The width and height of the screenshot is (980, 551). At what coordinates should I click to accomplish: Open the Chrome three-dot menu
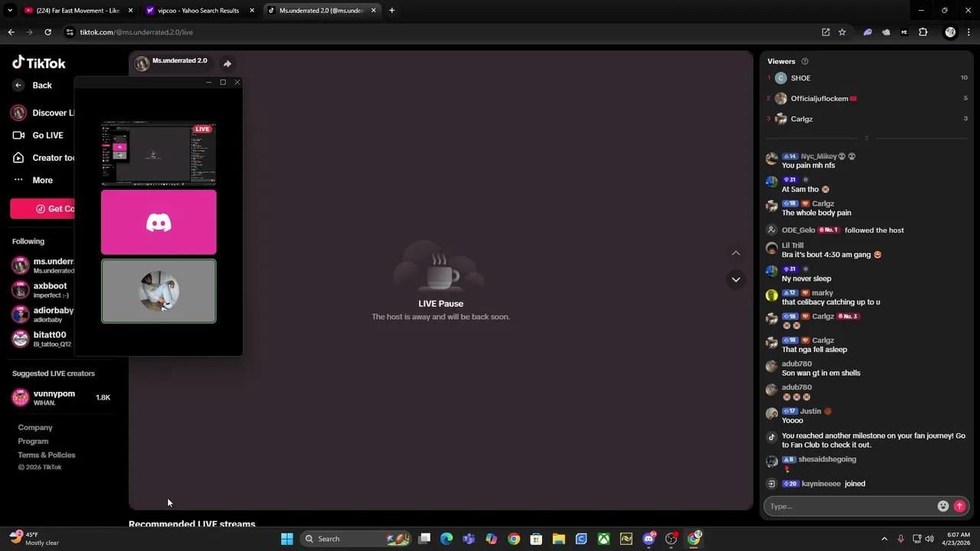click(969, 32)
